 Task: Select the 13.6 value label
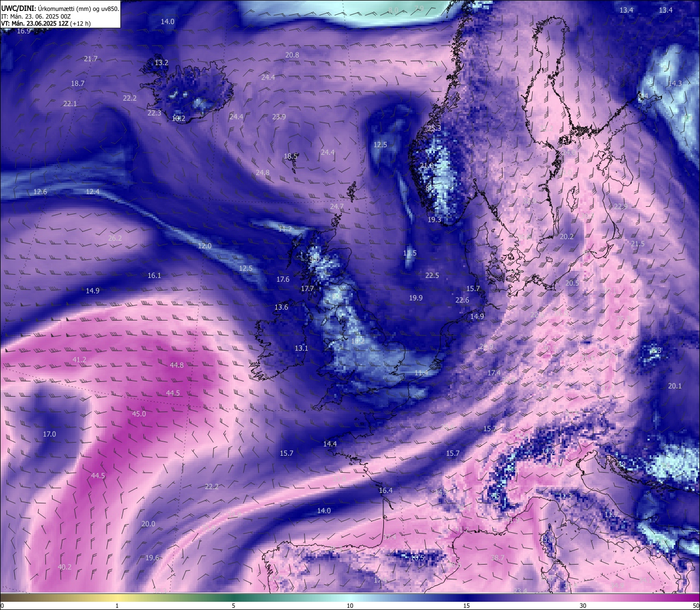click(281, 307)
